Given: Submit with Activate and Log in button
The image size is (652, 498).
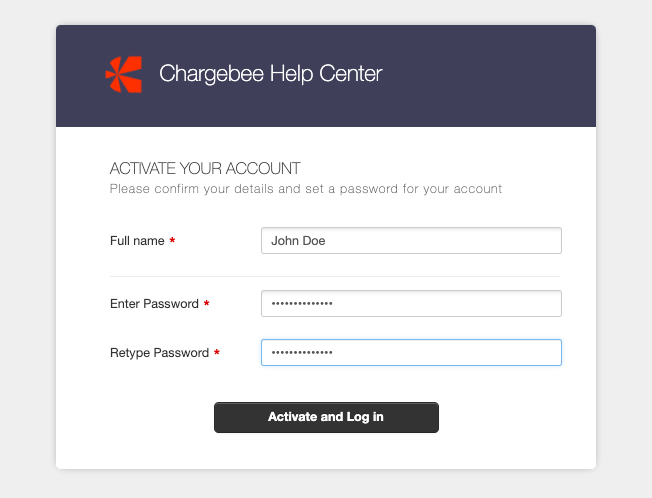Looking at the screenshot, I should click(326, 417).
